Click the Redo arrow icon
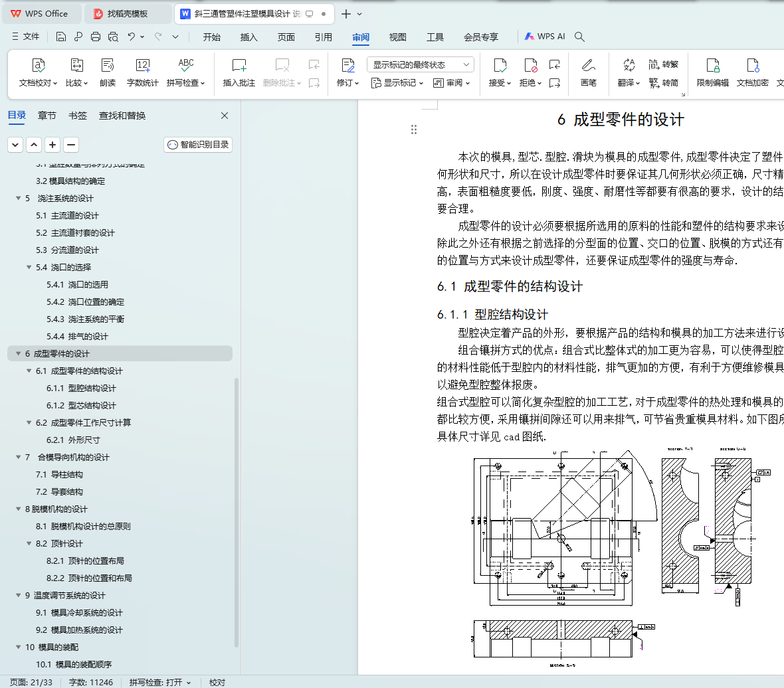Image resolution: width=784 pixels, height=688 pixels. (x=158, y=37)
